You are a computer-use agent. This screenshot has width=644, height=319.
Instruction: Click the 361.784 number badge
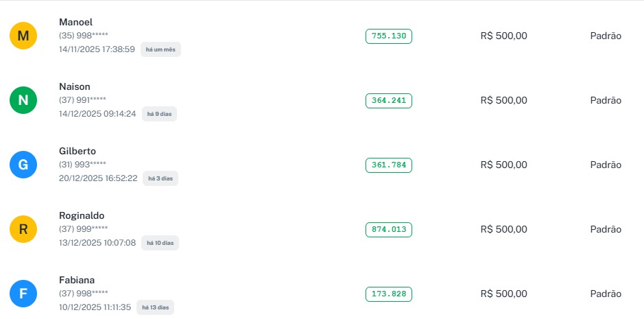[389, 165]
